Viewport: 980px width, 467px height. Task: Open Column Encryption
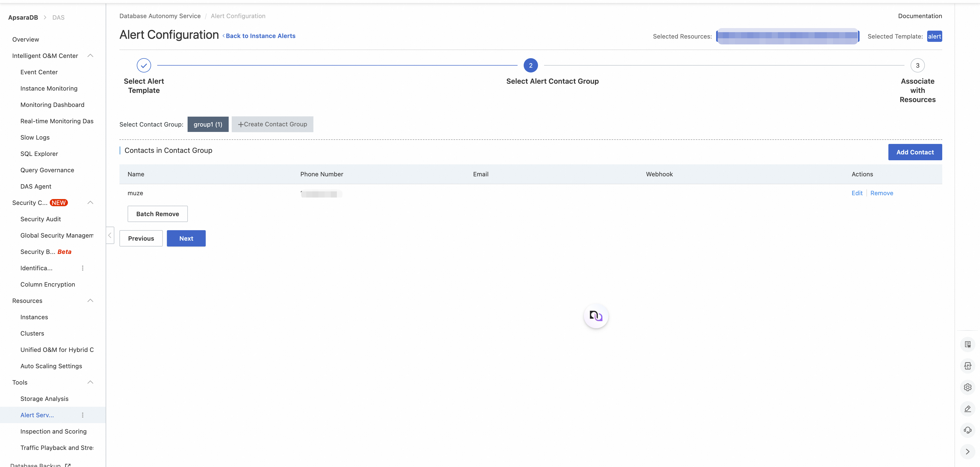(x=47, y=285)
